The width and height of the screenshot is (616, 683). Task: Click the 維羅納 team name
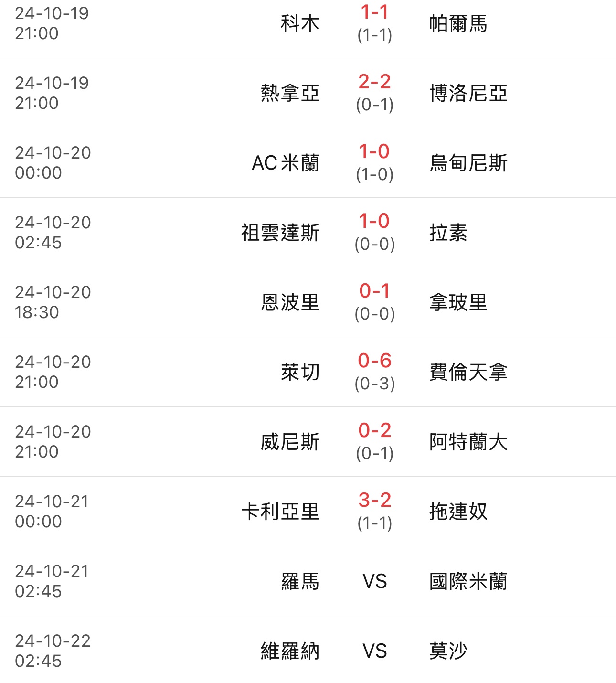(290, 651)
